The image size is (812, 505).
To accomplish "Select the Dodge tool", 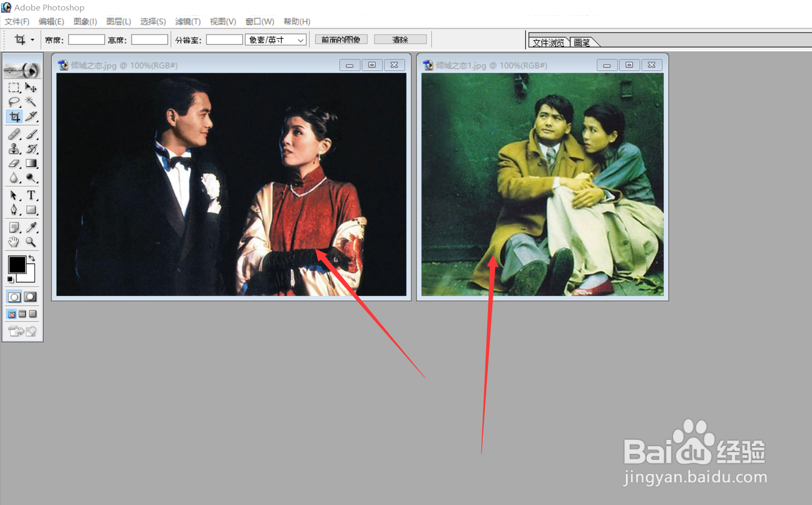I will [x=31, y=178].
